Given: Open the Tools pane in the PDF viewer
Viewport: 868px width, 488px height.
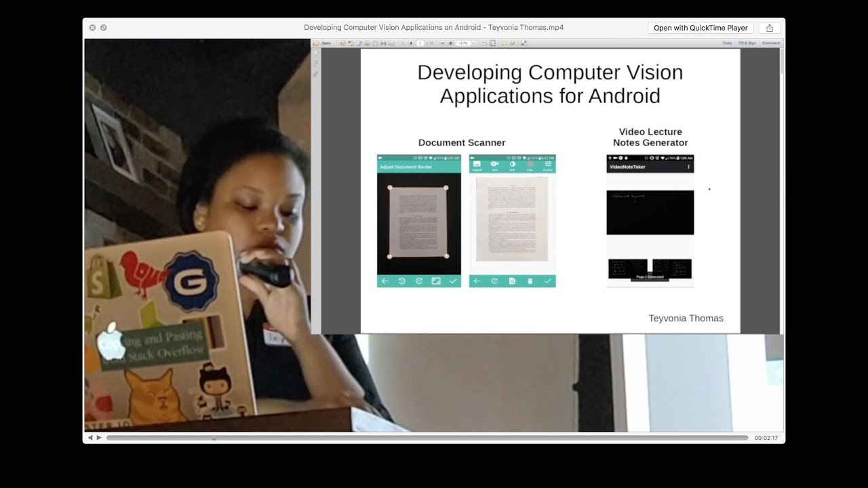Looking at the screenshot, I should pos(727,43).
